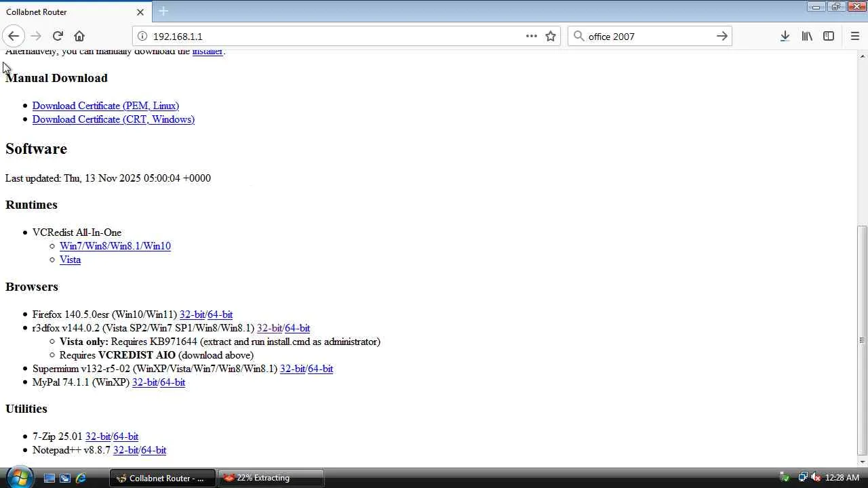
Task: Click the Safely Remove Hardware tray icon
Action: (x=785, y=478)
